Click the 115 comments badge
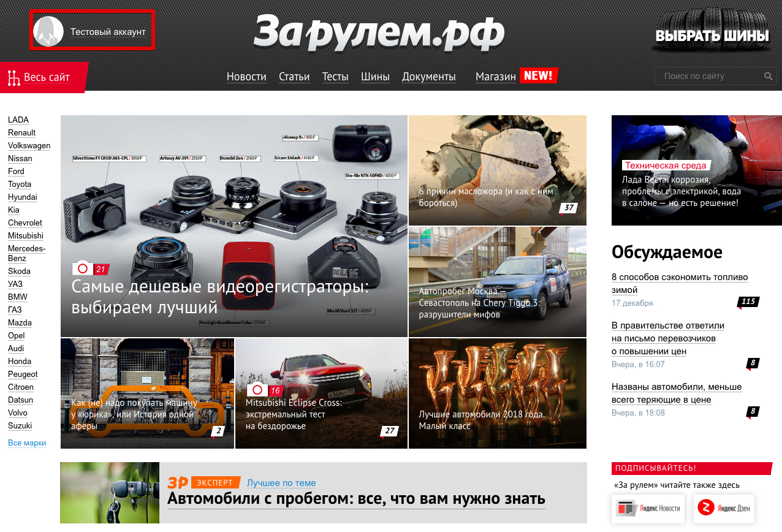 748,302
